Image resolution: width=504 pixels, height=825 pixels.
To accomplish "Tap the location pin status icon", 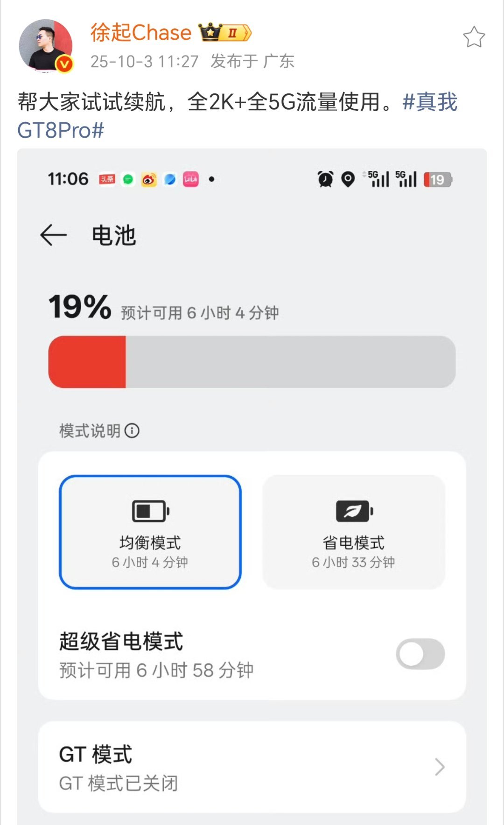I will coord(348,179).
